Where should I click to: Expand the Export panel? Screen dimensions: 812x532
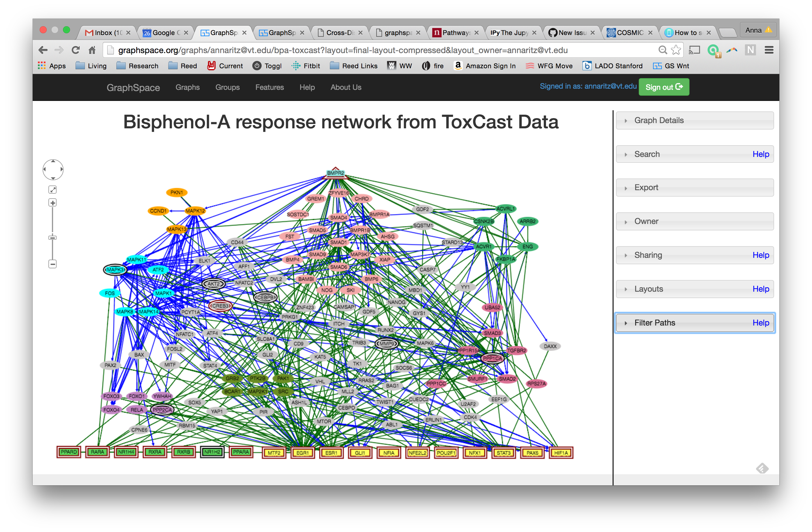tap(646, 188)
